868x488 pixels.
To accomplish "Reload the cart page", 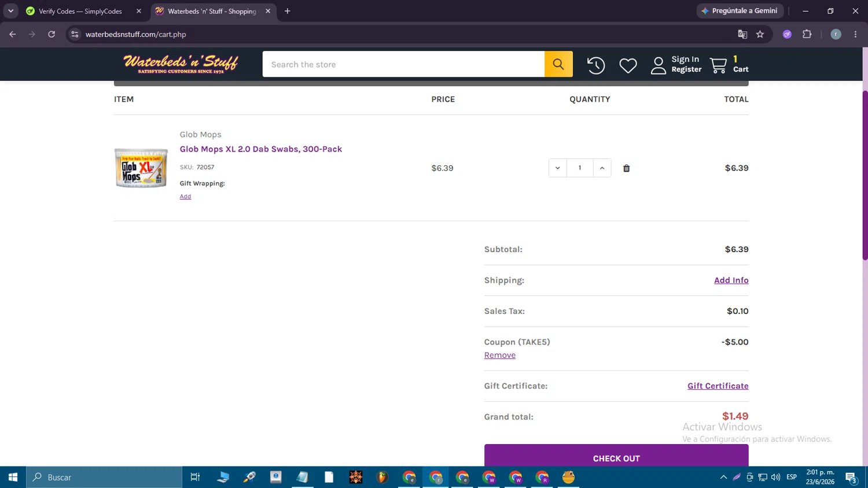I will pyautogui.click(x=52, y=34).
